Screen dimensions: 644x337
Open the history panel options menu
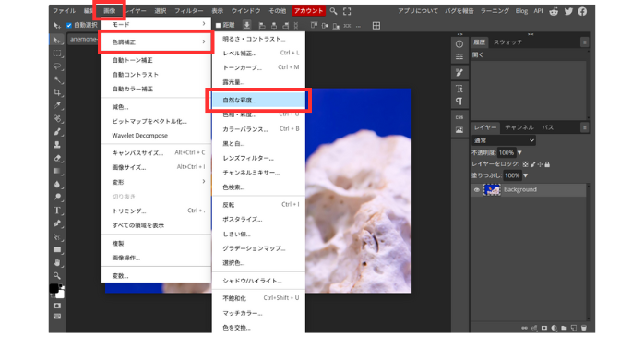click(x=584, y=42)
